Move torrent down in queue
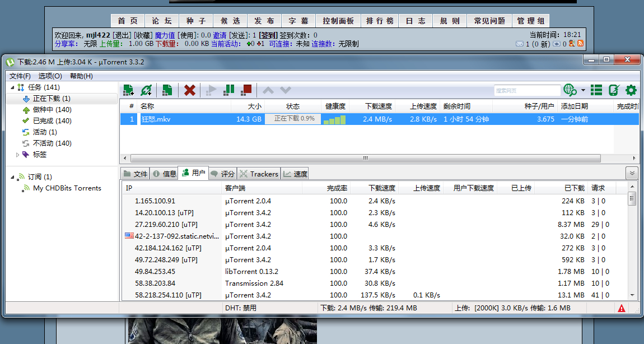The height and width of the screenshot is (344, 644). click(x=286, y=90)
